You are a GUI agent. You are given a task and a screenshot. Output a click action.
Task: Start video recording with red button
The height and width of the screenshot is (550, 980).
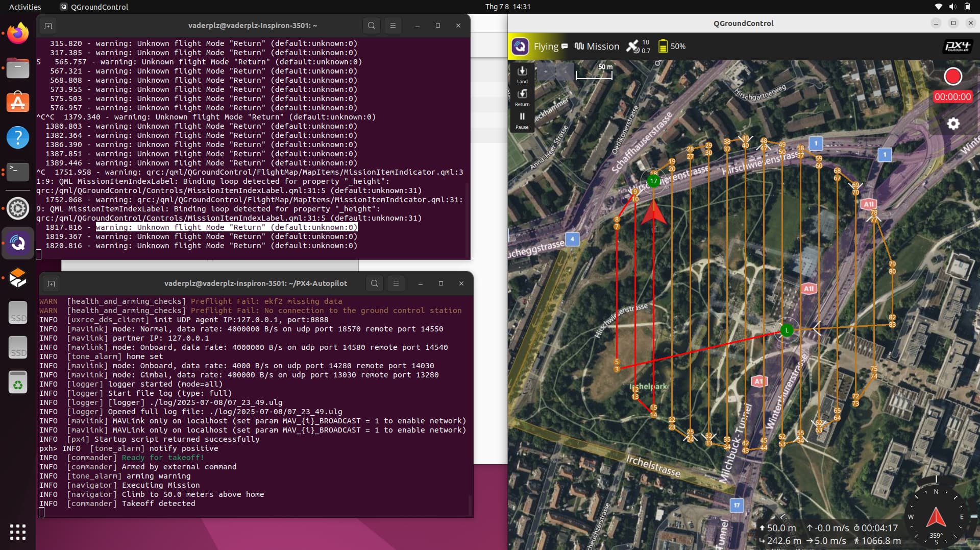point(953,76)
